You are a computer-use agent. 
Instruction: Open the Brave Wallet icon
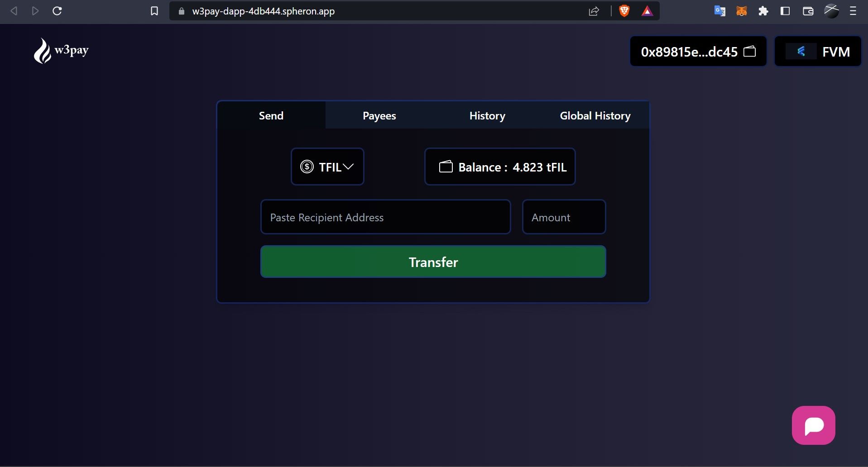(808, 11)
